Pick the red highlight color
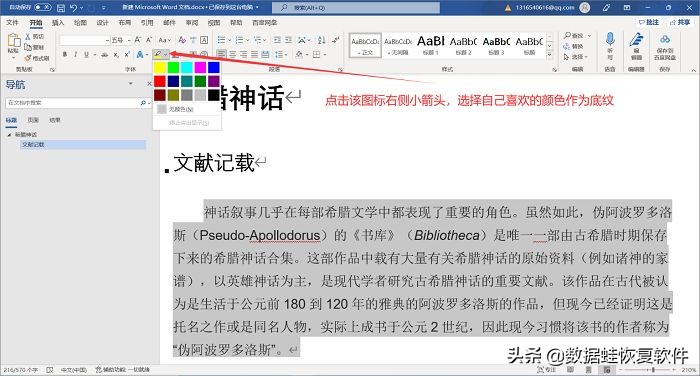This screenshot has height=376, width=700. [x=160, y=81]
